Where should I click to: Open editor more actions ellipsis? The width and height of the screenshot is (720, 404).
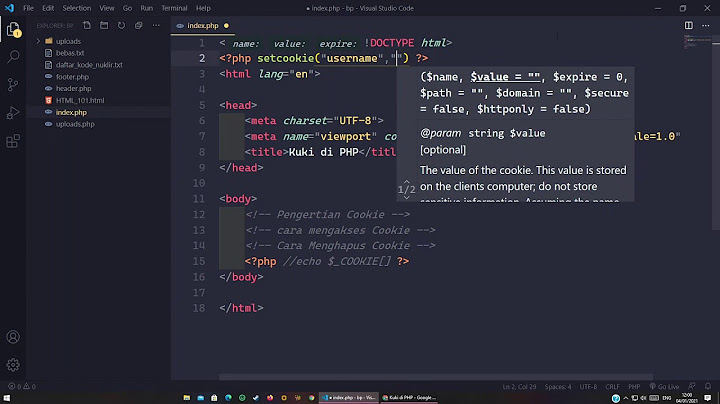click(706, 26)
